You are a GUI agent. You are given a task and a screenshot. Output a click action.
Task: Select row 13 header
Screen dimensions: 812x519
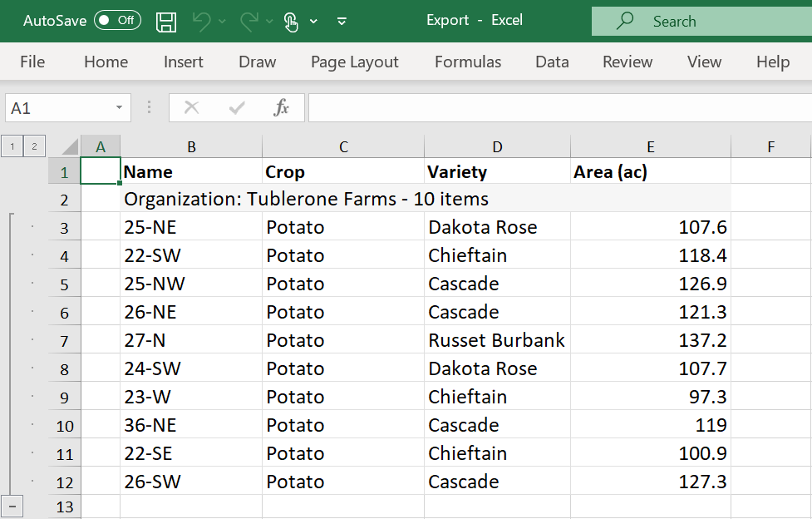(64, 506)
